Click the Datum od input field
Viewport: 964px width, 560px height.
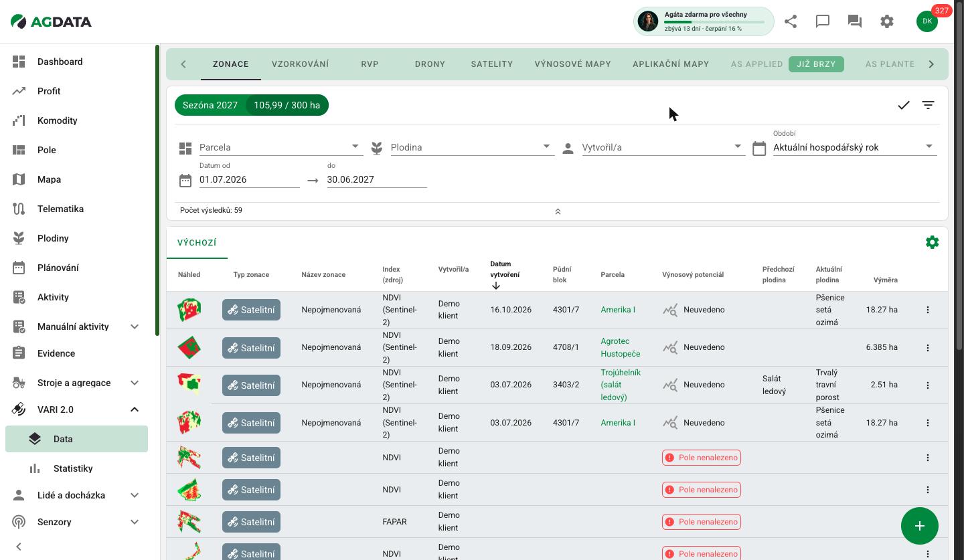click(249, 179)
